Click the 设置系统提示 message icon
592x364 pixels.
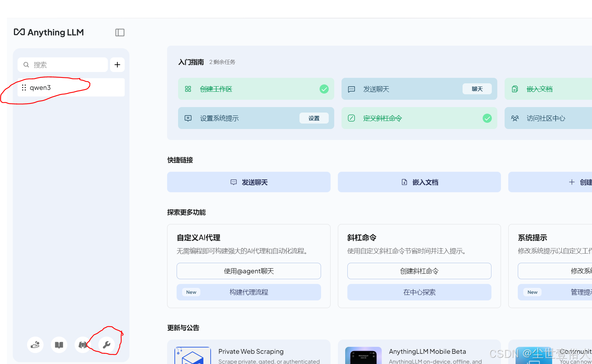(188, 118)
